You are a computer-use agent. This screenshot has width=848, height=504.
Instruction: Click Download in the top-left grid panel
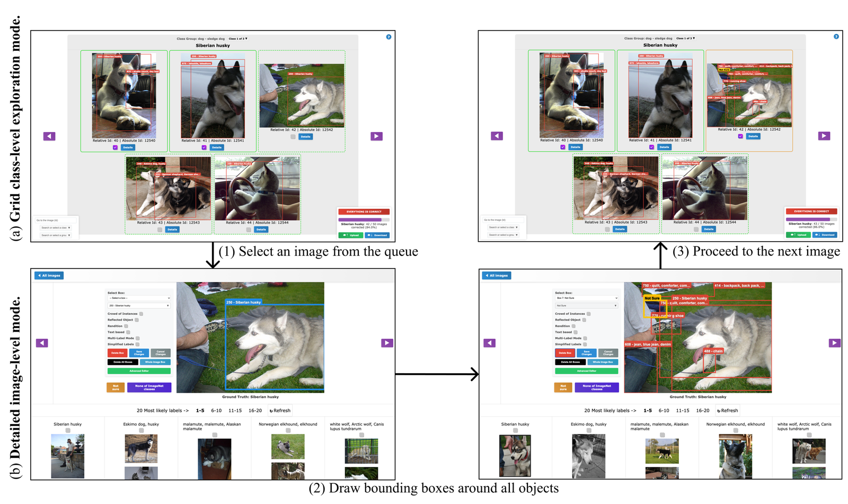[377, 235]
